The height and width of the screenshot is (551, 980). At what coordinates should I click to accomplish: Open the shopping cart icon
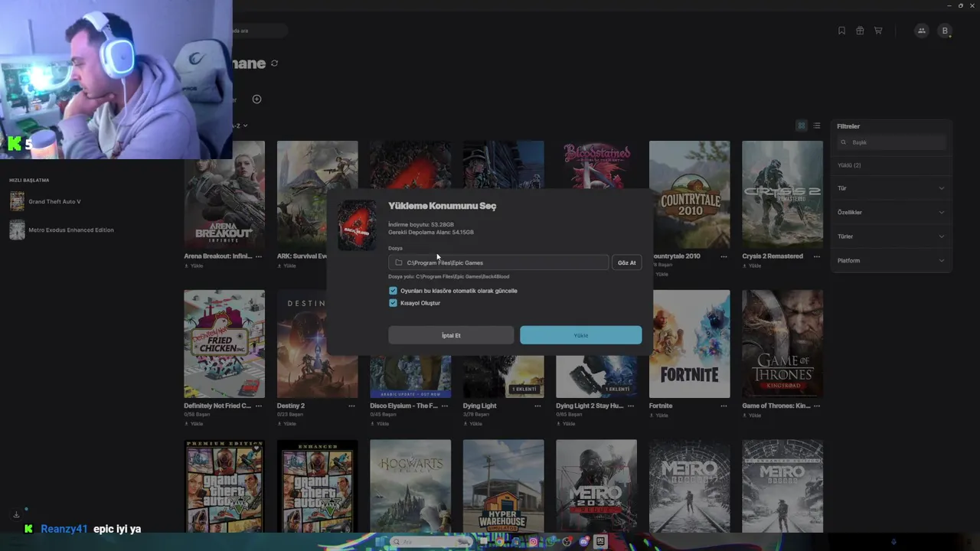[878, 31]
